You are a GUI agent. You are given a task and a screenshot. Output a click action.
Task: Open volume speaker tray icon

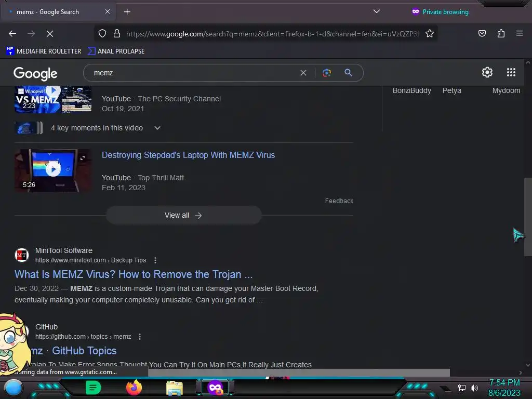point(474,388)
